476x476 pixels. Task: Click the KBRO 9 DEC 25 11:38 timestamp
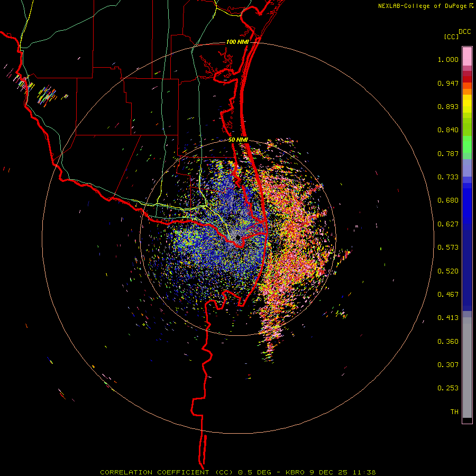331,472
